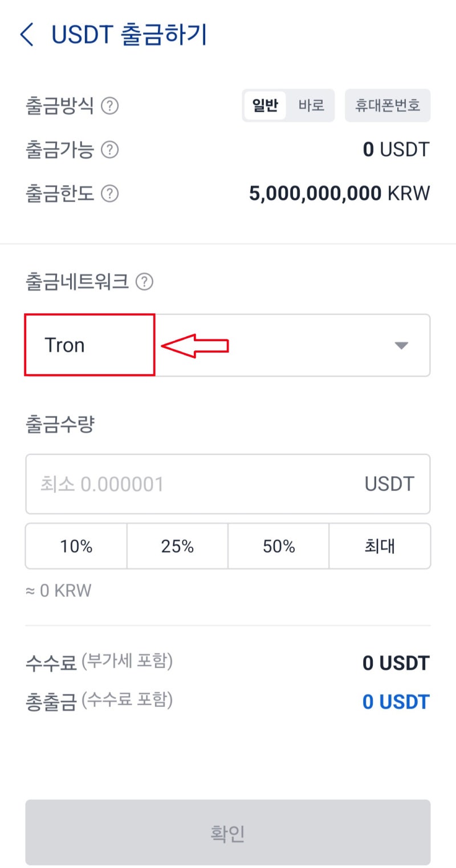Tap the back arrow icon
Viewport: 456px width, 868px height.
(x=27, y=34)
